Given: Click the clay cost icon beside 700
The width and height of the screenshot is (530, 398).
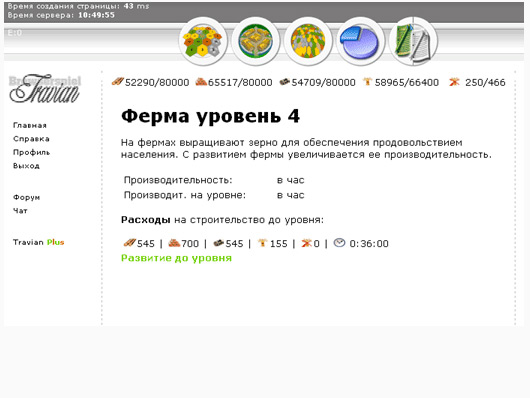Looking at the screenshot, I should click(174, 243).
